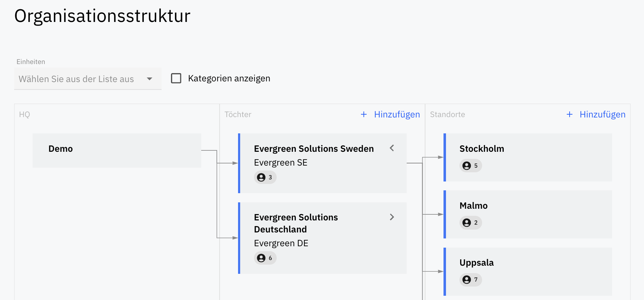Collapse Evergreen Solutions Sweden with left chevron
This screenshot has width=644, height=300.
click(x=392, y=148)
